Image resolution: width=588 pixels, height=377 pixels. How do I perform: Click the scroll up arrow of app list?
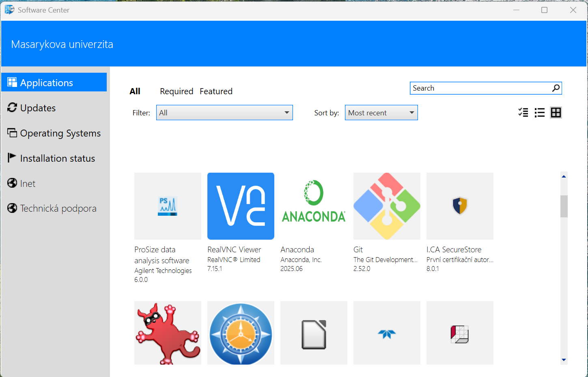564,176
